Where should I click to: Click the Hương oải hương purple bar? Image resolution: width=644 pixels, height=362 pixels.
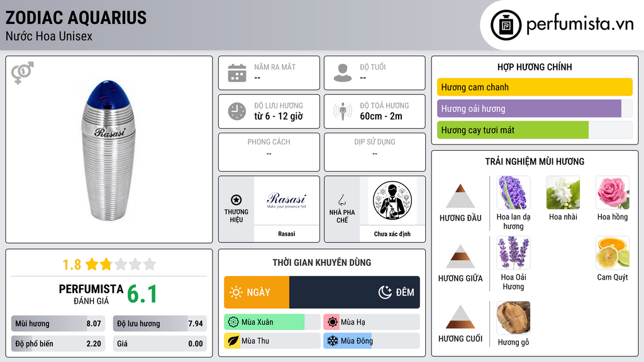coord(535,109)
